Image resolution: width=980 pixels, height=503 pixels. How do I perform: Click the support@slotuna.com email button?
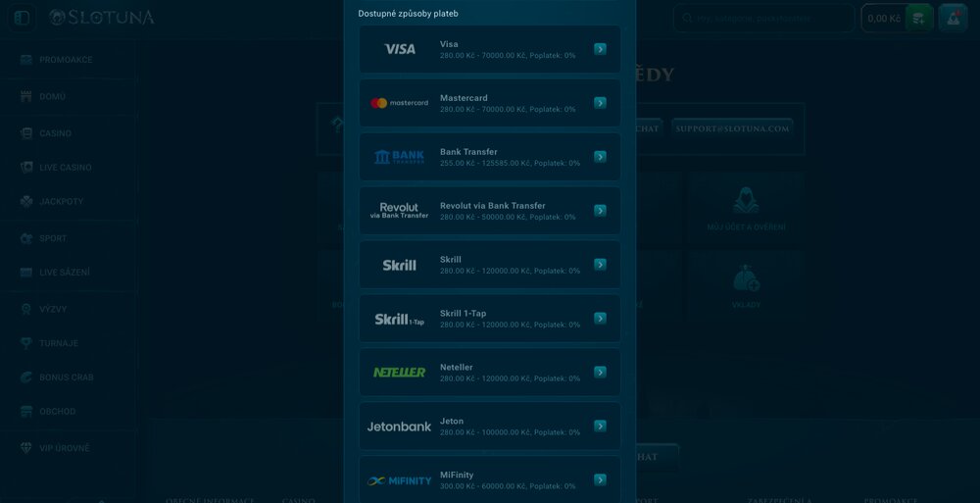tap(732, 128)
